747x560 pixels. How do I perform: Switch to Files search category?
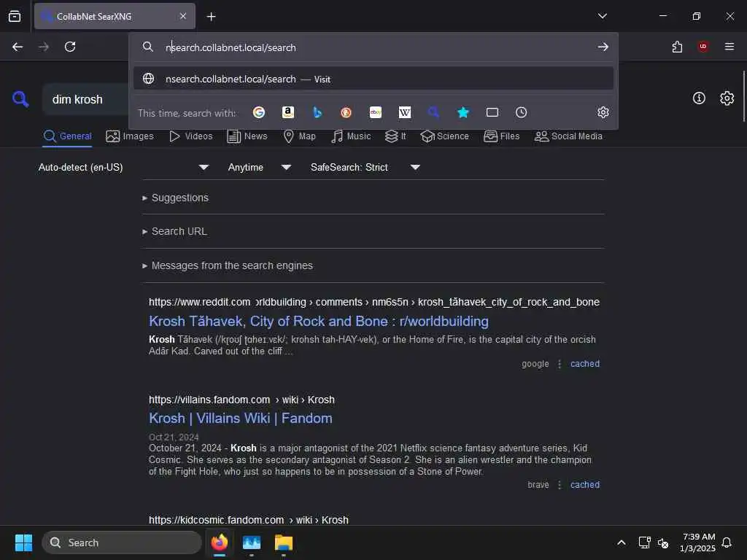501,136
